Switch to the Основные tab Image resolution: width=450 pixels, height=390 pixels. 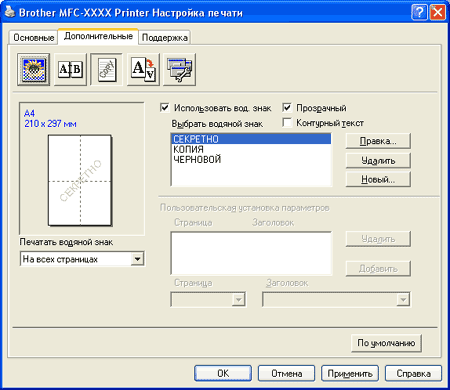34,38
